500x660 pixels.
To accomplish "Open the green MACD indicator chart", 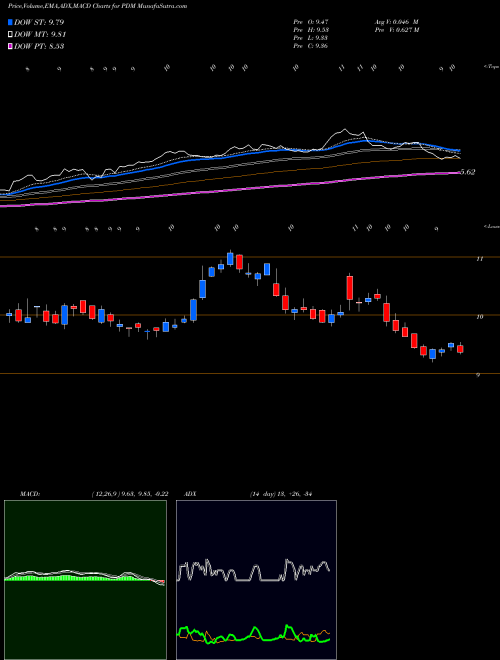I will [x=85, y=580].
